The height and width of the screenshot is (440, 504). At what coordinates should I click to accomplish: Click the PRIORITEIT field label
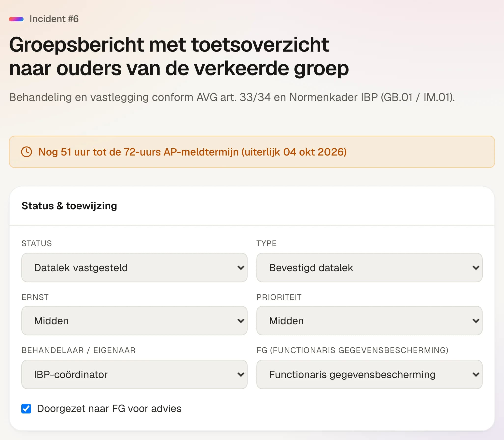pyautogui.click(x=279, y=297)
